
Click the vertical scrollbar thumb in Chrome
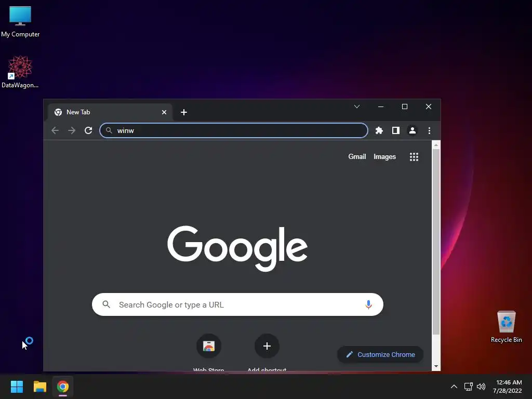tap(436, 242)
